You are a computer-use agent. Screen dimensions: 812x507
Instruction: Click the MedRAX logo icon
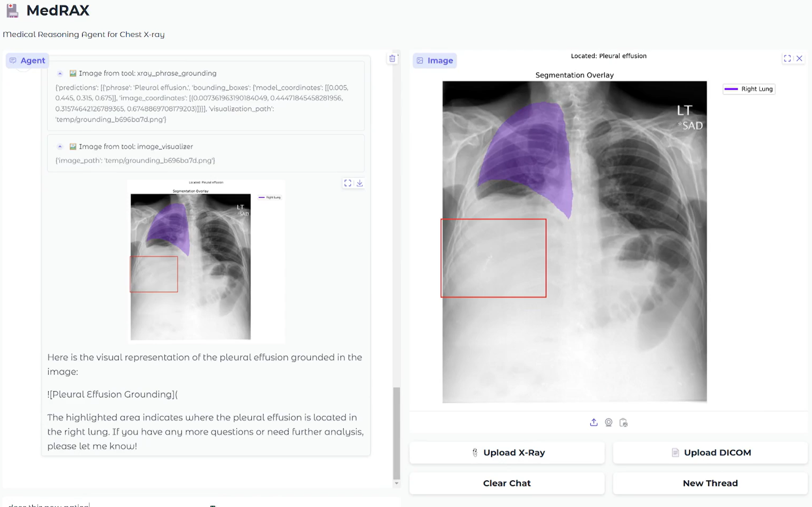tap(12, 11)
